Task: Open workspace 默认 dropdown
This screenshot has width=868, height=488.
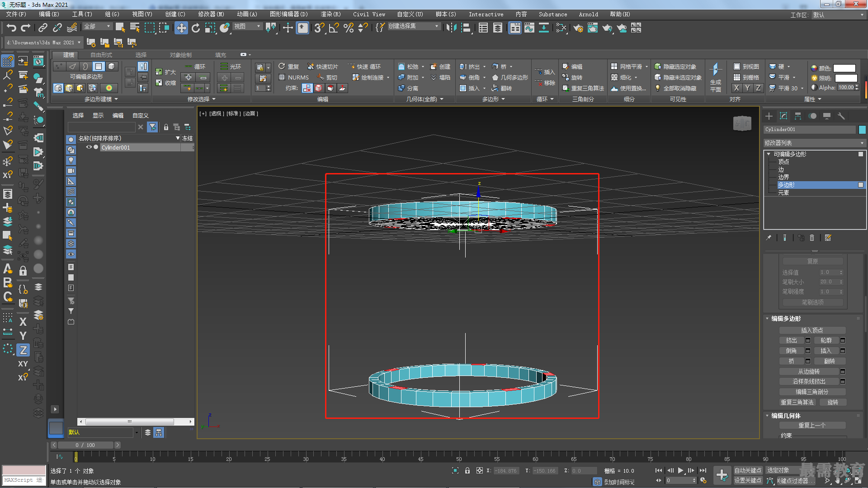Action: tap(839, 15)
